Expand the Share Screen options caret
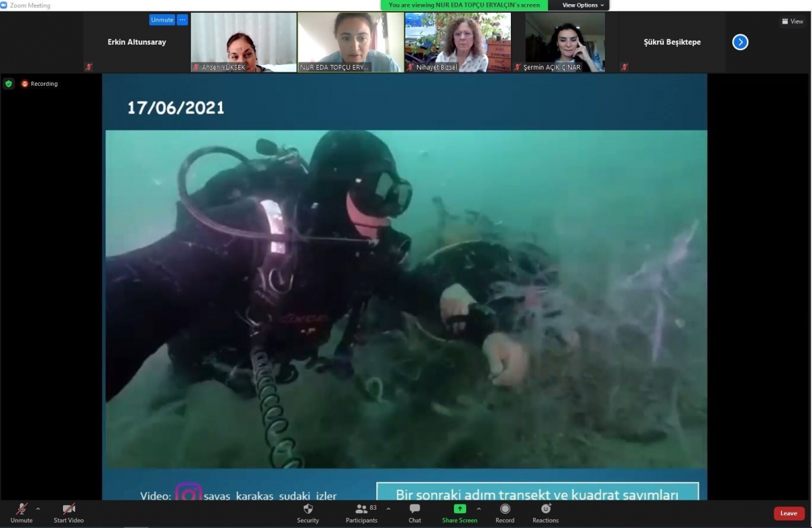The image size is (812, 528). tap(478, 508)
